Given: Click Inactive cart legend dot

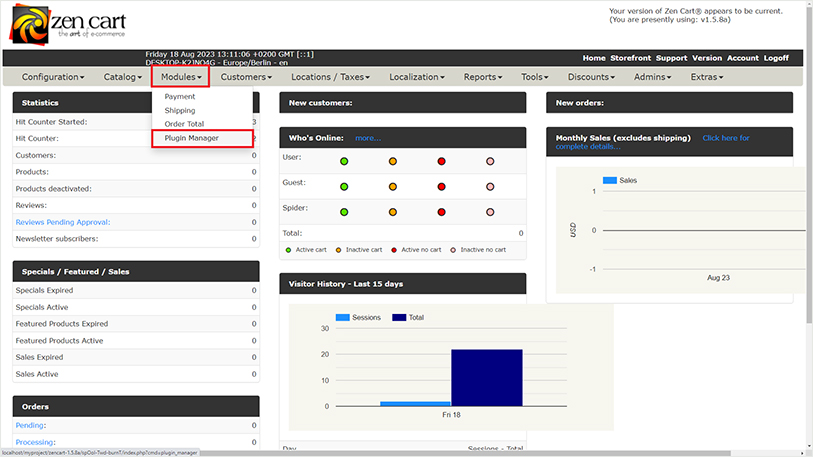Looking at the screenshot, I should 339,250.
